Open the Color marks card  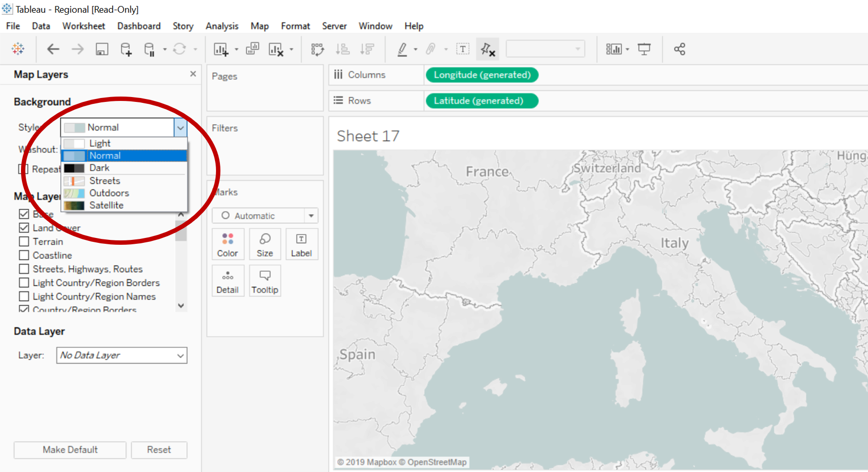coord(227,244)
